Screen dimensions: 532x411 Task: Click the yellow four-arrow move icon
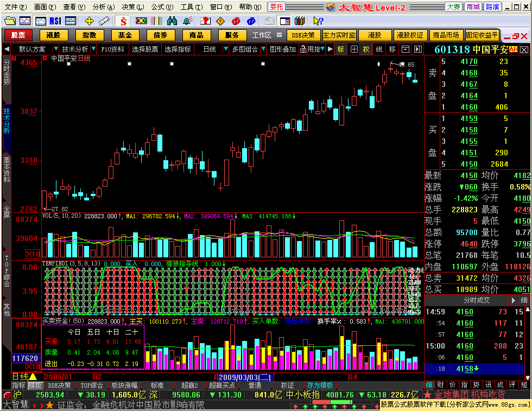(89, 21)
